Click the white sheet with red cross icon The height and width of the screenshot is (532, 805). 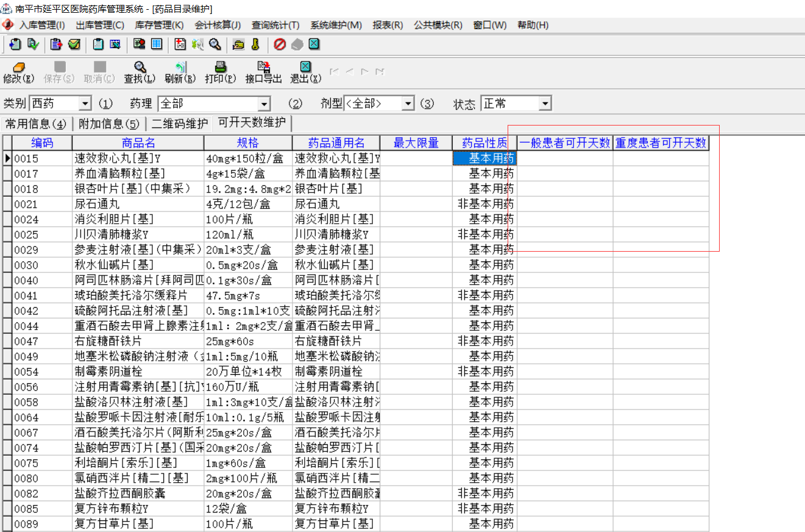coord(180,44)
